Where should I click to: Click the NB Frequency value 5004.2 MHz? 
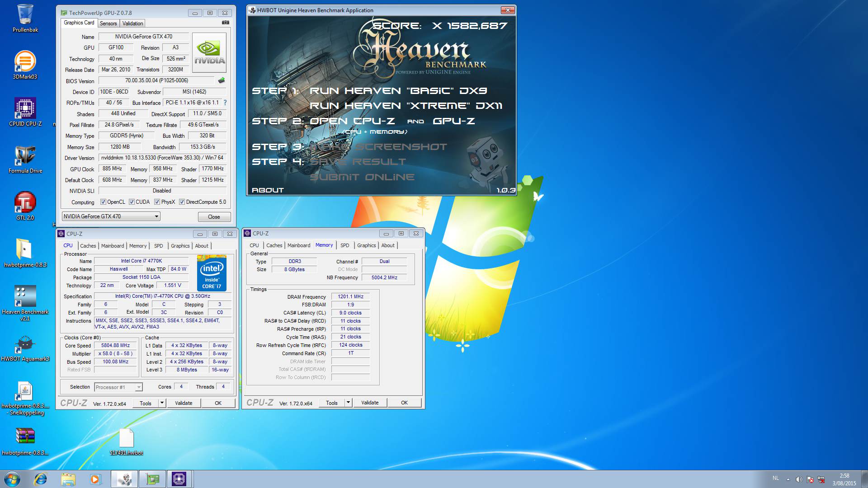[x=384, y=277]
